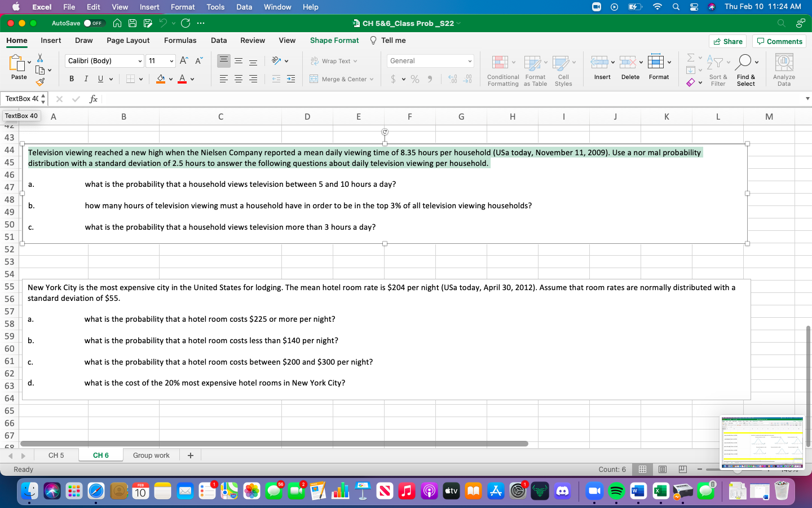Click the Format cells button
This screenshot has width=812, height=508.
pyautogui.click(x=658, y=67)
